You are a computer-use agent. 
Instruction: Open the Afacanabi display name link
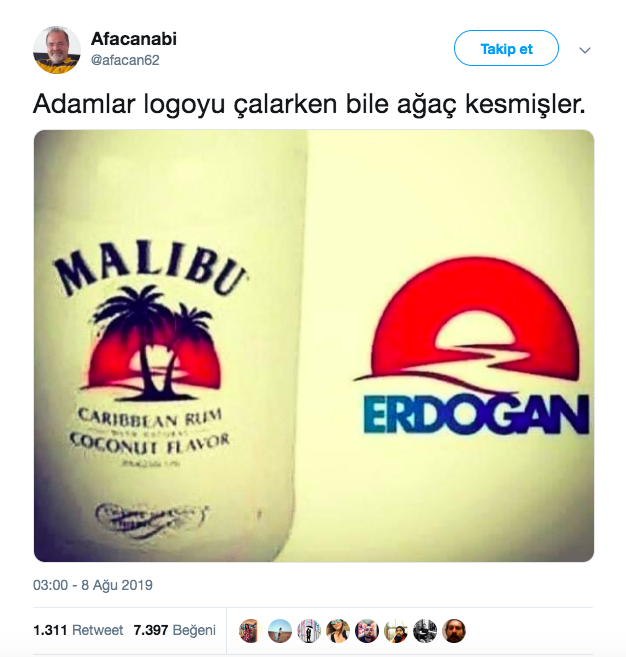click(134, 39)
